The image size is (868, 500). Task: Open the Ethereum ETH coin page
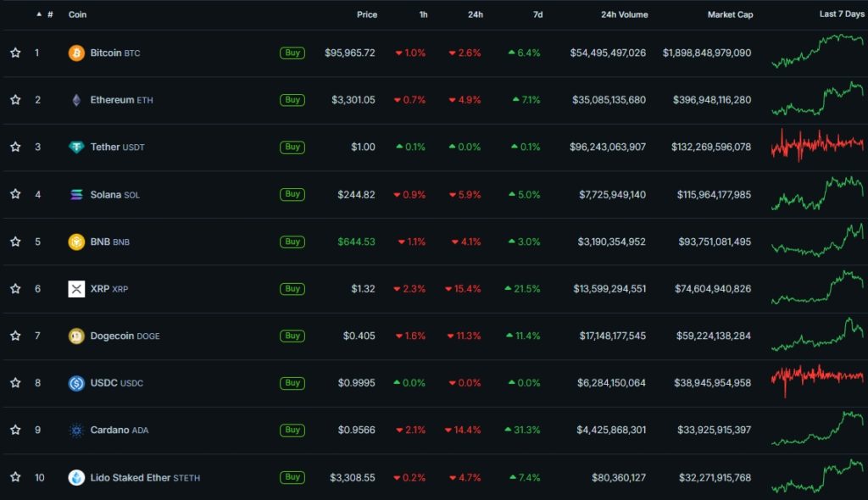[122, 100]
